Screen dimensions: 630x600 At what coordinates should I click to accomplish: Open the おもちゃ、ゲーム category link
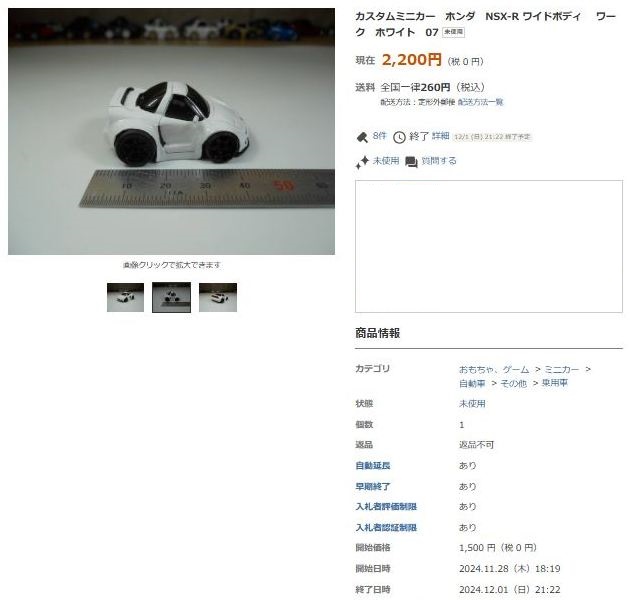494,369
